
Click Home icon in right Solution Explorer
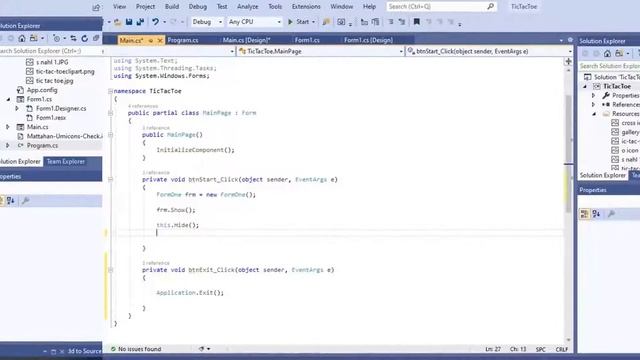coord(607,53)
